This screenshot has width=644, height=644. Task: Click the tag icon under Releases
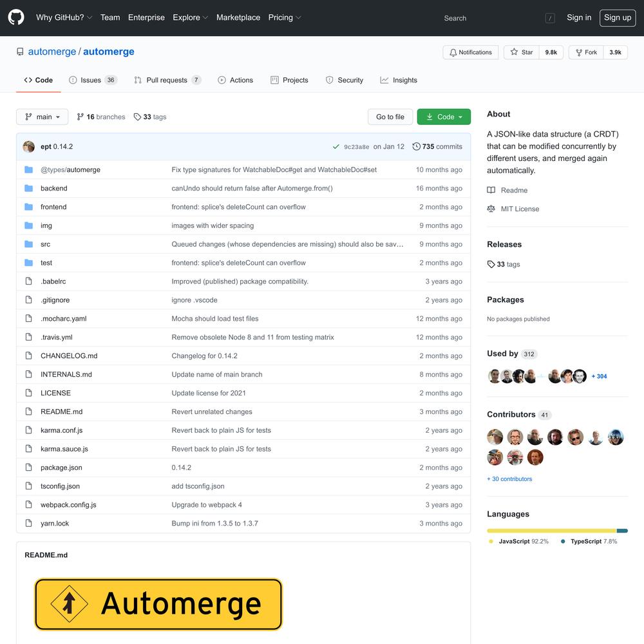(491, 264)
